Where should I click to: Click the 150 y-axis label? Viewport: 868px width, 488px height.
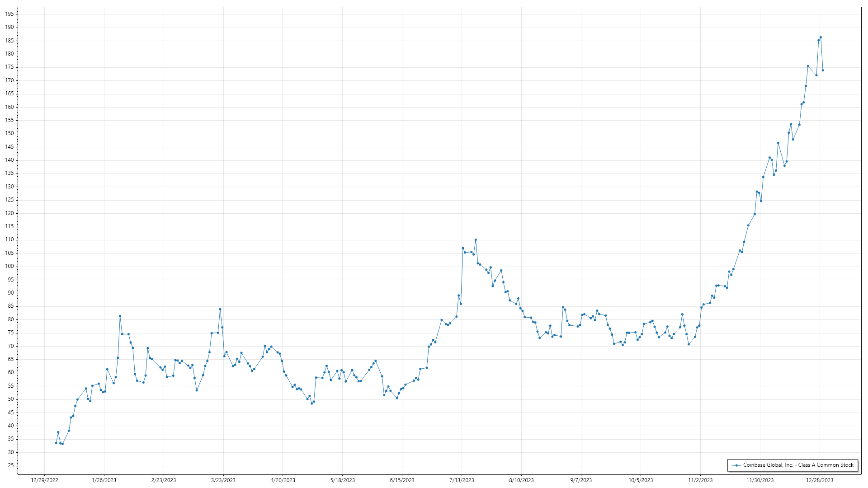[x=10, y=133]
